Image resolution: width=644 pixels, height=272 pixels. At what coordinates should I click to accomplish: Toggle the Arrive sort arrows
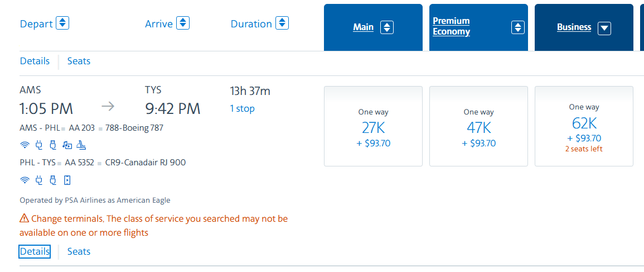[182, 23]
